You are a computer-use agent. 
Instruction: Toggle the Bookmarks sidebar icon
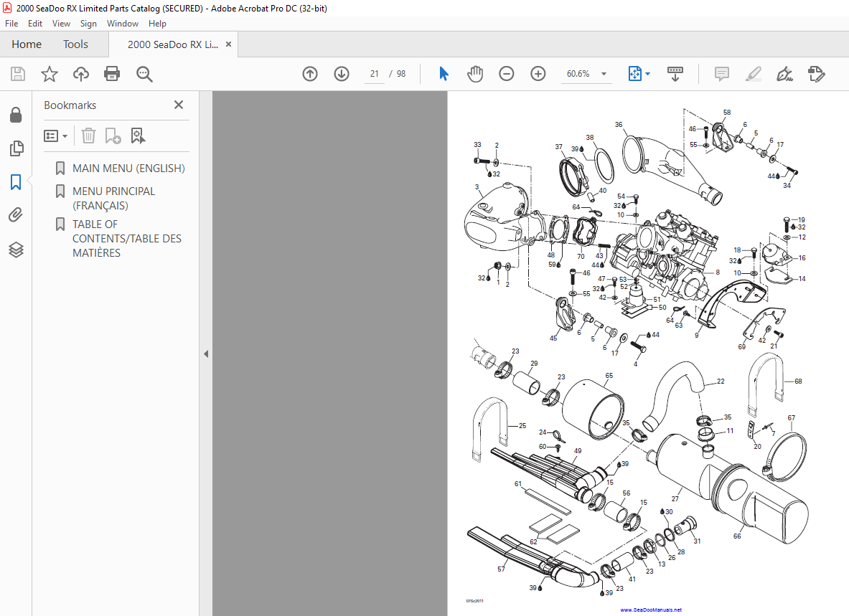pyautogui.click(x=16, y=182)
